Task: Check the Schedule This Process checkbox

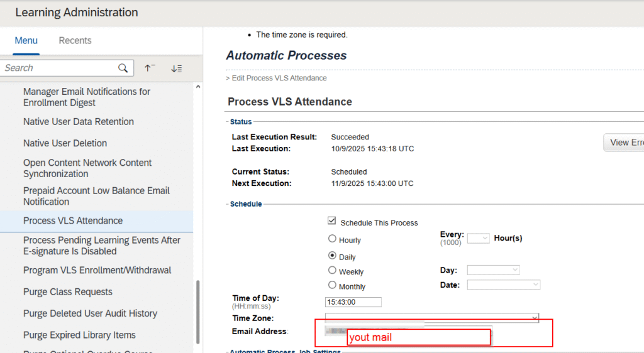Action: point(332,222)
